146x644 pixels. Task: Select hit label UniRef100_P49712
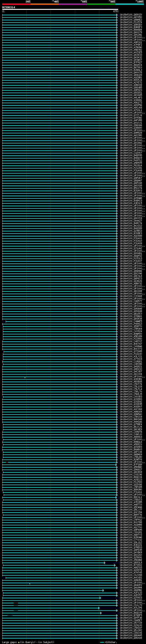[131, 161]
